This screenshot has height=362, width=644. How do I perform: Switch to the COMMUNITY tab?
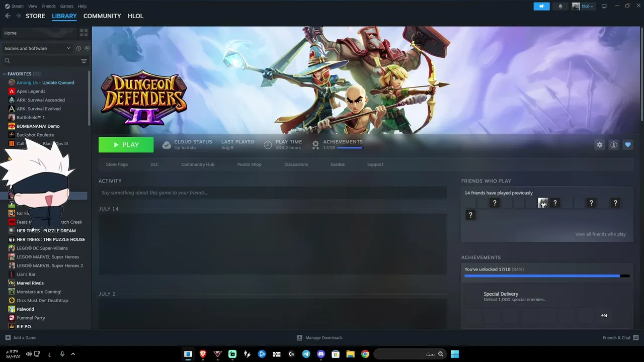pyautogui.click(x=102, y=16)
